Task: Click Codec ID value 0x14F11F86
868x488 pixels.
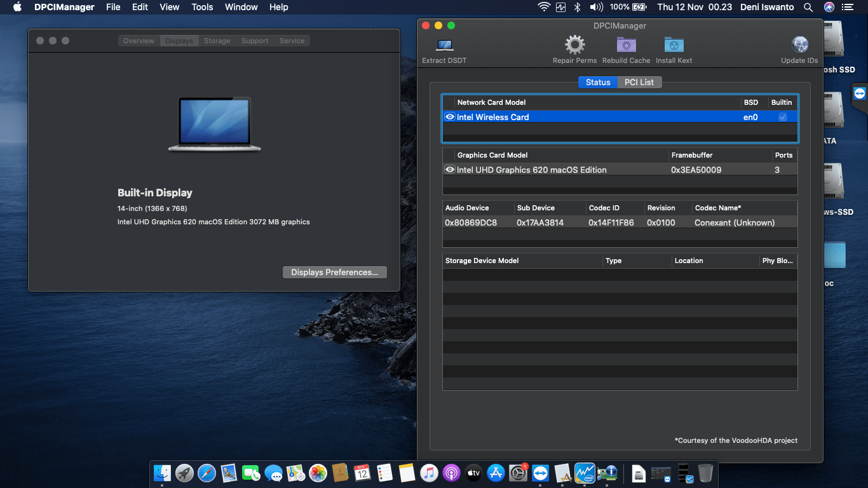Action: pyautogui.click(x=611, y=222)
